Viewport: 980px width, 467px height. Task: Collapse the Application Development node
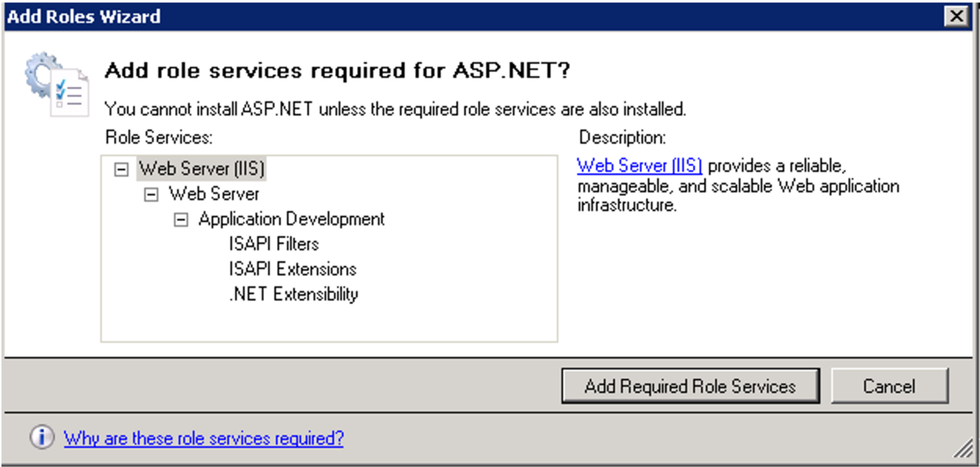tap(180, 220)
